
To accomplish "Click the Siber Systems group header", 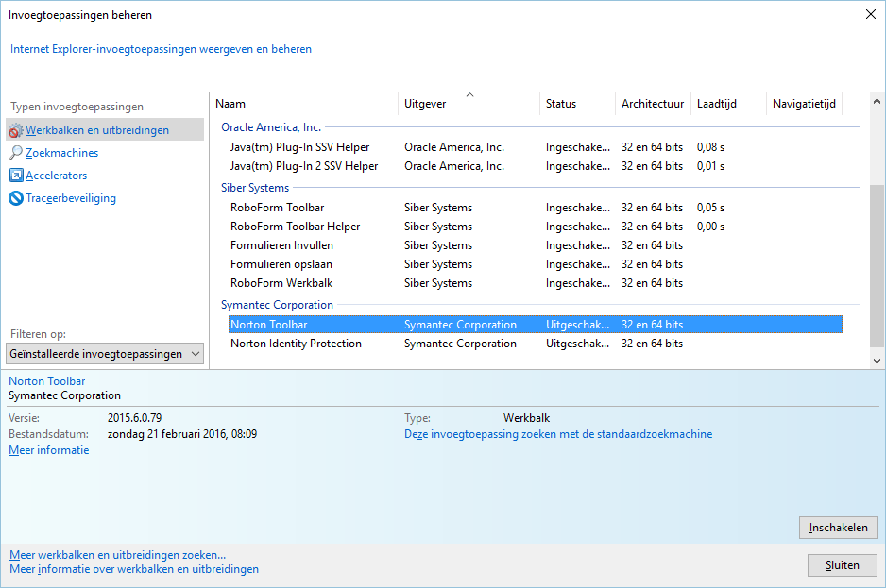I will (x=255, y=188).
